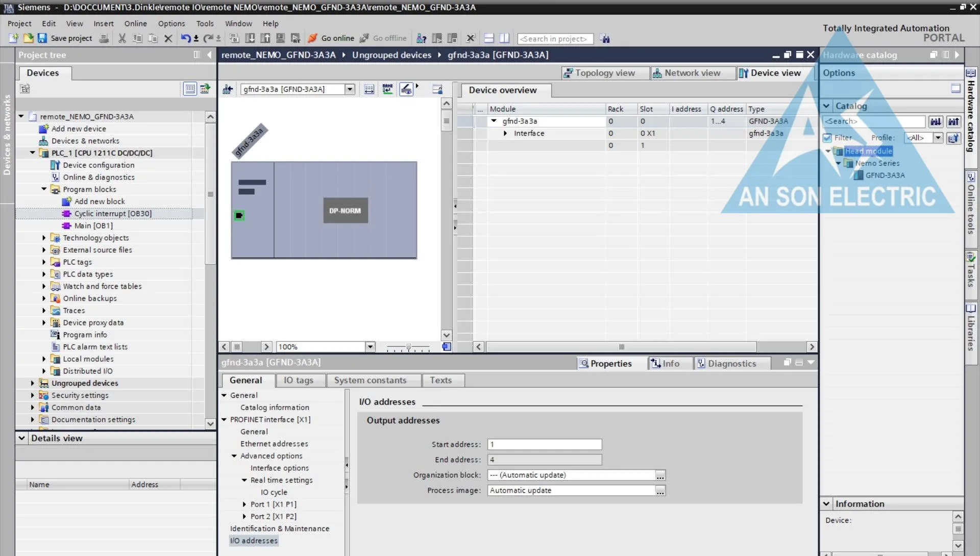Click the device view zoom slider

(x=408, y=347)
